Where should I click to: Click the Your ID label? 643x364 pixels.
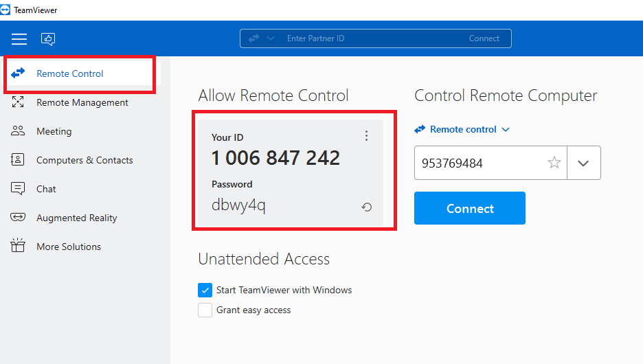click(227, 138)
